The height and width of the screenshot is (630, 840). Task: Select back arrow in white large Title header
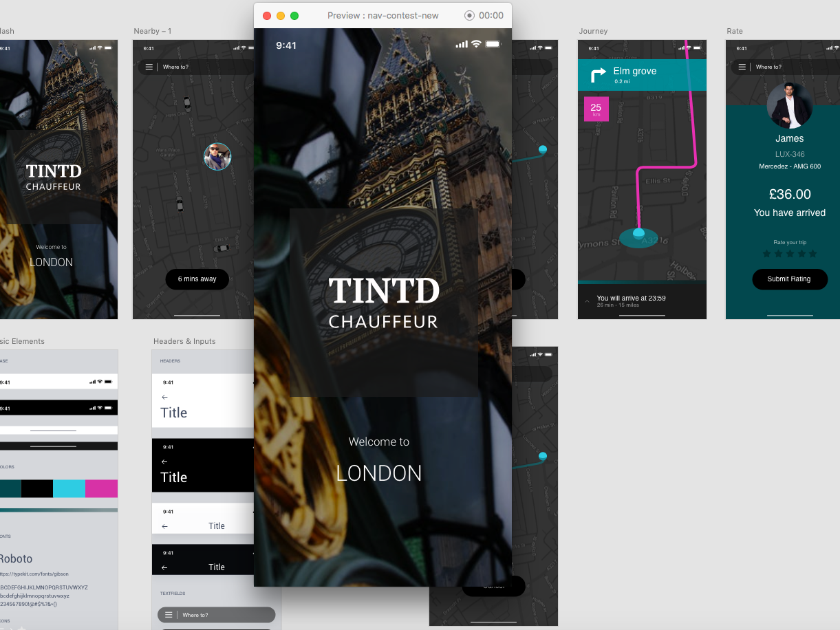(164, 397)
